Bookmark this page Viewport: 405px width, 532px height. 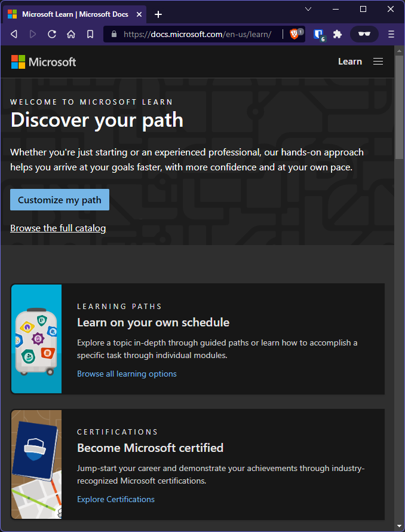click(x=90, y=34)
